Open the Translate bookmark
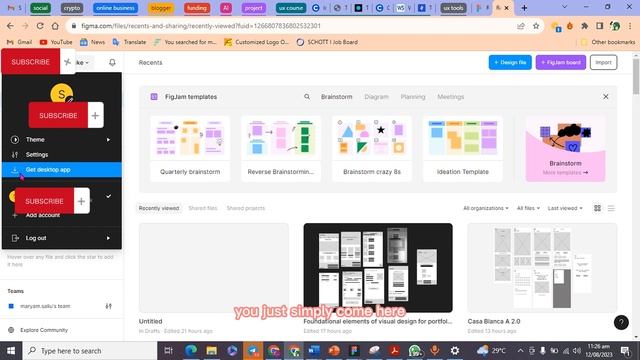Screen dimensions: 640x360 (x=129, y=42)
